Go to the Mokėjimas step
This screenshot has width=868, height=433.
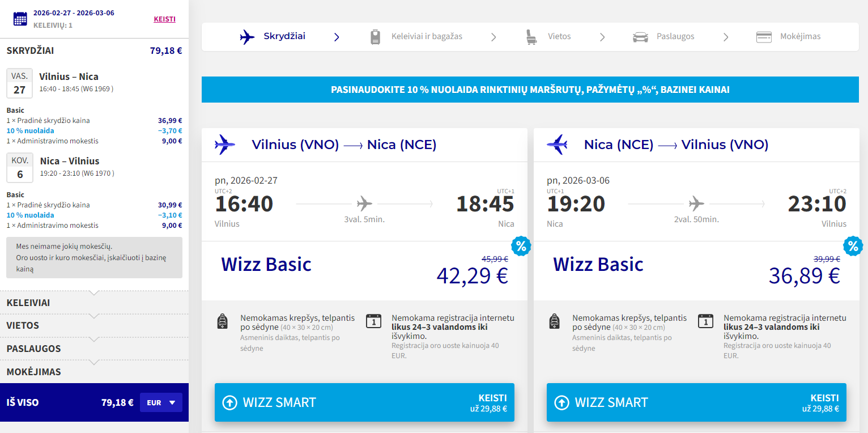pyautogui.click(x=800, y=37)
